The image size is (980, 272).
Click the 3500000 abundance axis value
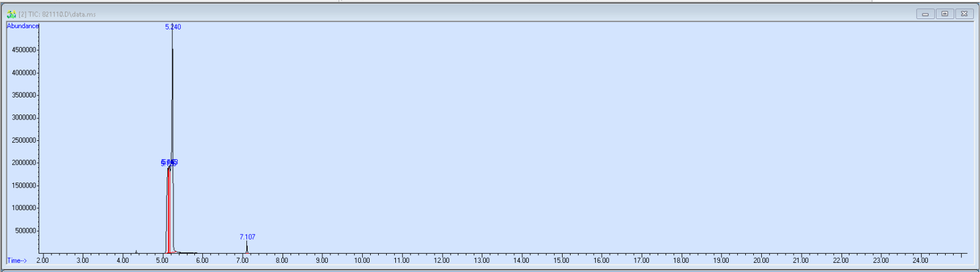pos(24,95)
